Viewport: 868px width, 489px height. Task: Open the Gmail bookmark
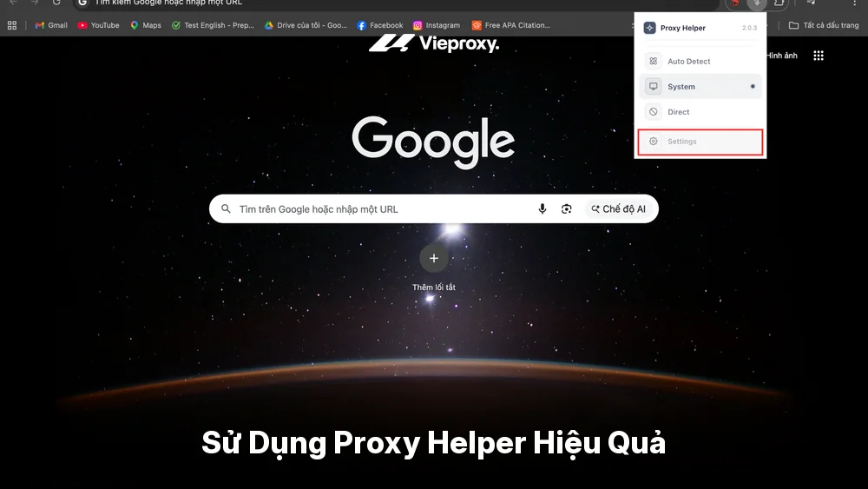[51, 25]
